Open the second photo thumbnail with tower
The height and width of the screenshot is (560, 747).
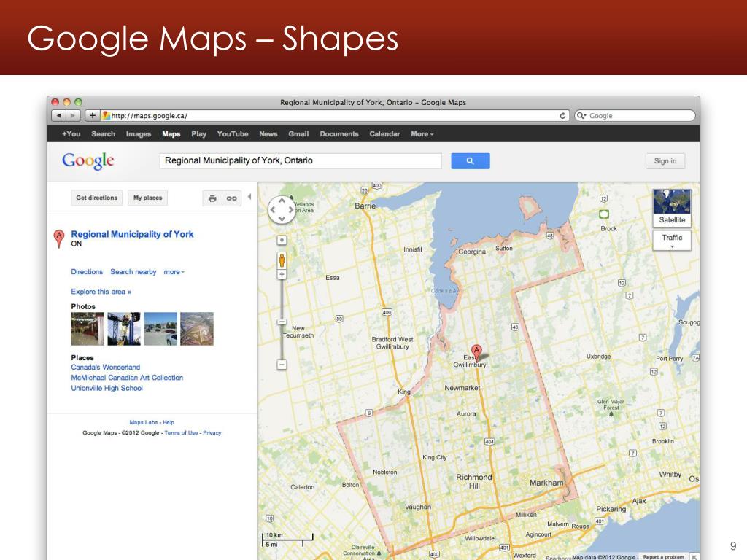pos(124,329)
